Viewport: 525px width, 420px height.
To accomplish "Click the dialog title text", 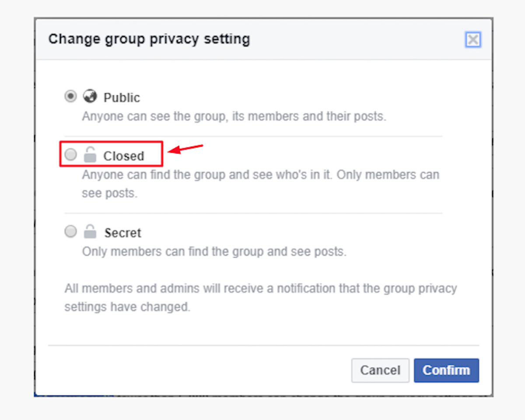I will pos(150,39).
